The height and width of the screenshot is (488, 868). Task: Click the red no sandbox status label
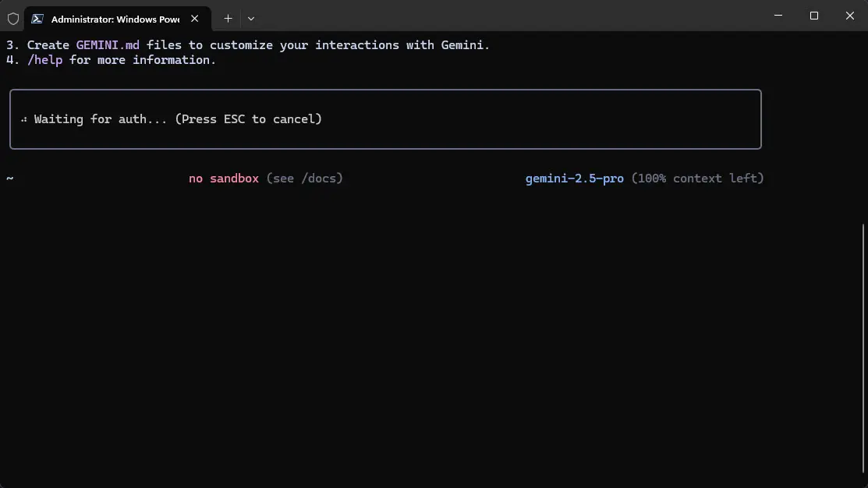coord(224,179)
